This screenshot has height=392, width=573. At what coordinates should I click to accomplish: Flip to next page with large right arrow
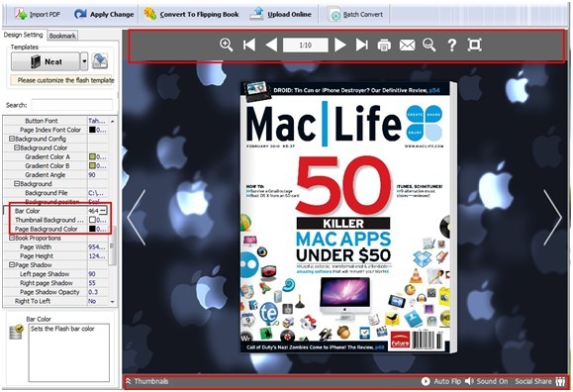pos(552,217)
